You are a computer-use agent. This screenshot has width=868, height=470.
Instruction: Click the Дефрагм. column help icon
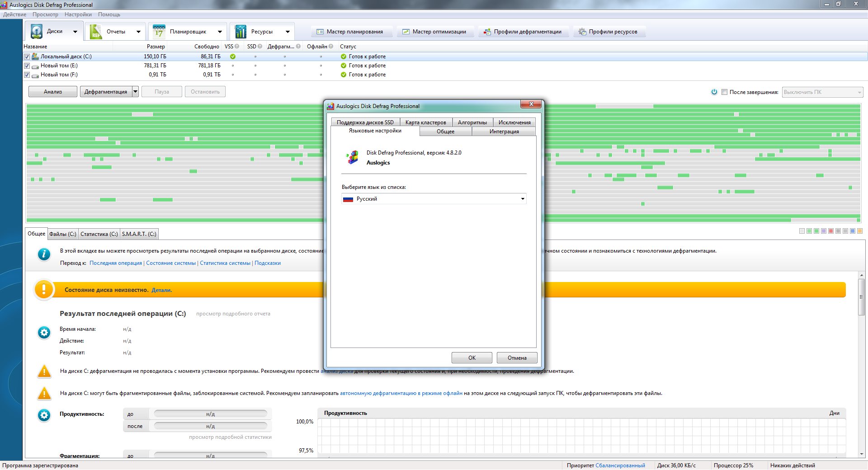tap(298, 47)
